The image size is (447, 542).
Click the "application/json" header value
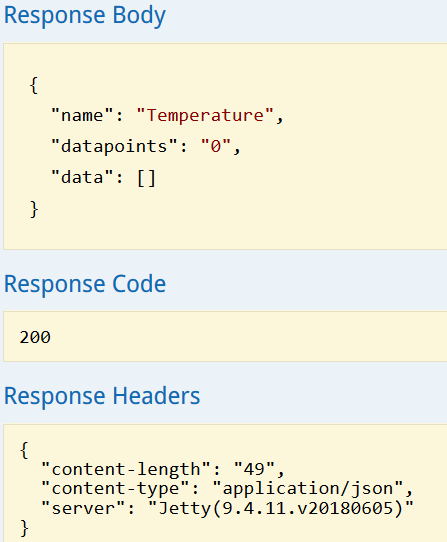pos(308,489)
